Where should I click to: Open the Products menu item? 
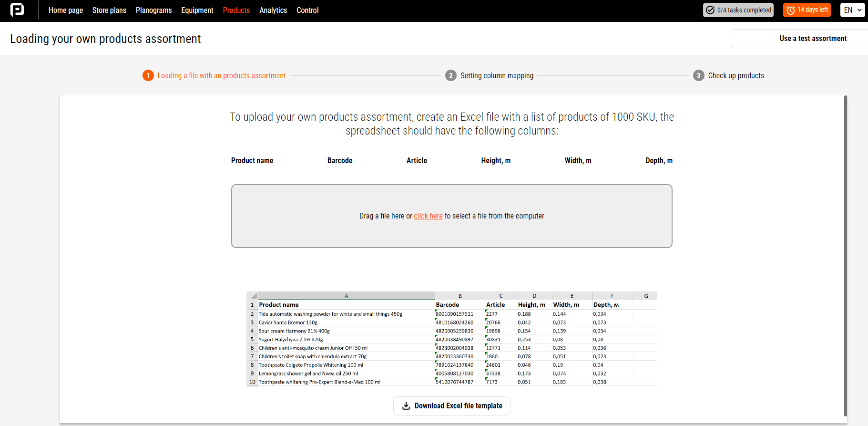236,10
